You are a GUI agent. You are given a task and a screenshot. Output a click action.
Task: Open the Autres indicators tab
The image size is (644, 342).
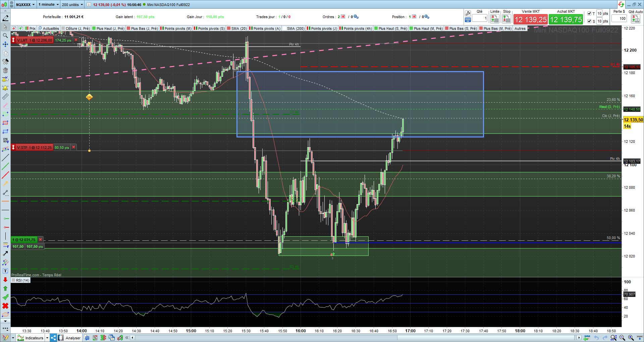click(x=520, y=28)
